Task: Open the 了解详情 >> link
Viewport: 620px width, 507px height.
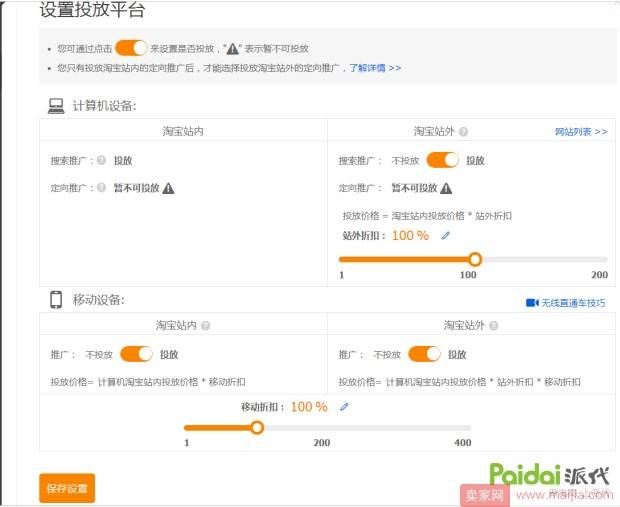Action: [x=375, y=68]
